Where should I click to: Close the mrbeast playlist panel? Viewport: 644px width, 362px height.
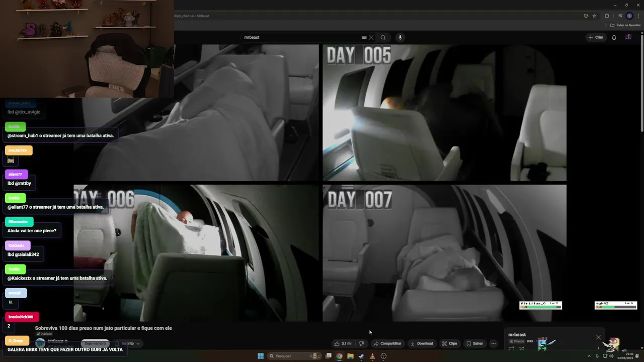pos(598,337)
